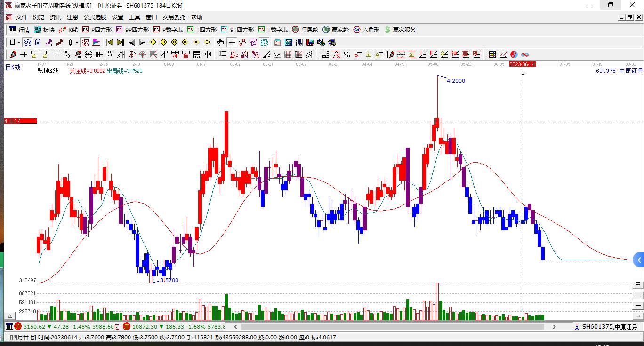
Task: Open the 9T四方形 tool
Action: pos(238,30)
